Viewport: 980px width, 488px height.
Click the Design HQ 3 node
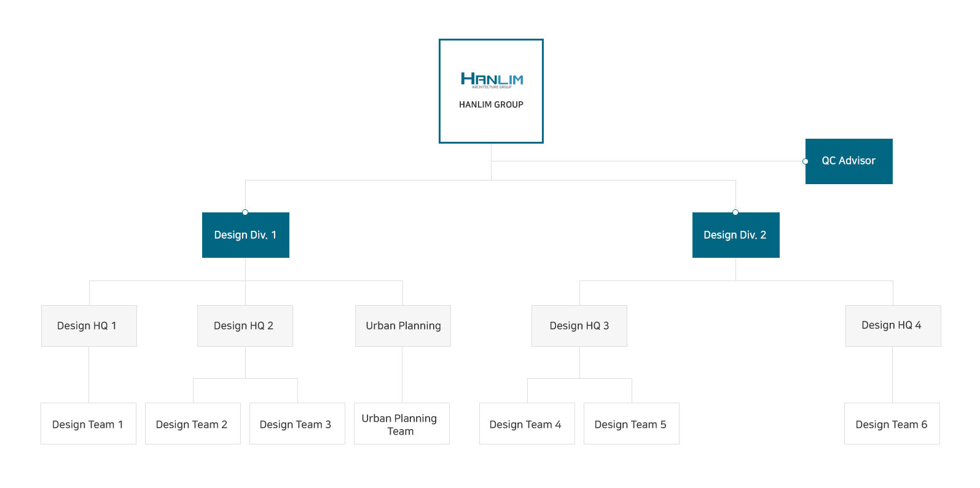pos(579,326)
